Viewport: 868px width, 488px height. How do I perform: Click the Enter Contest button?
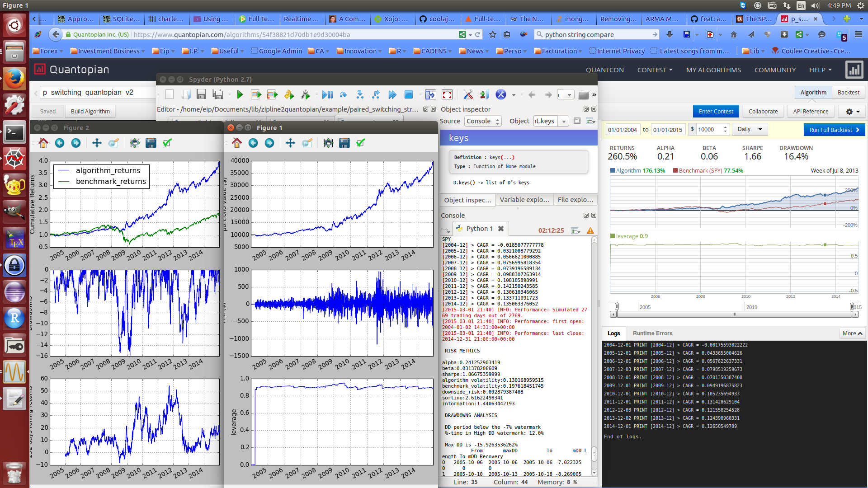[716, 112]
